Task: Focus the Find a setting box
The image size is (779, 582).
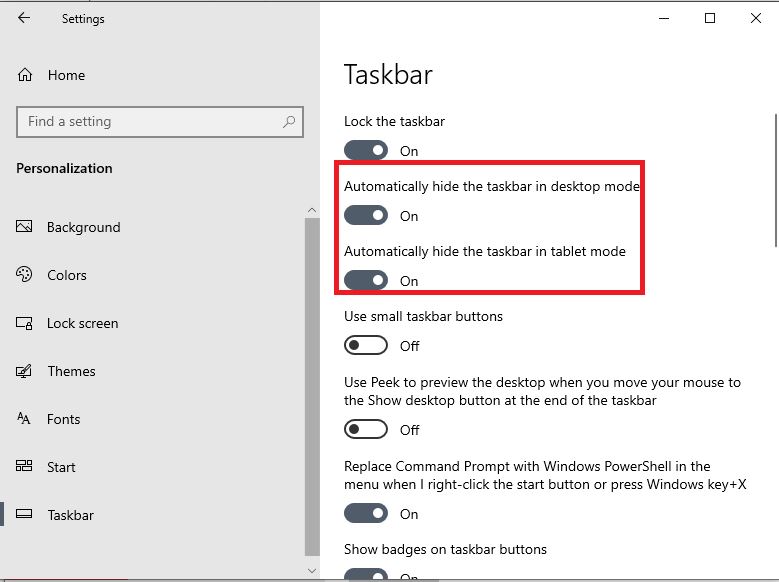Action: click(x=159, y=122)
